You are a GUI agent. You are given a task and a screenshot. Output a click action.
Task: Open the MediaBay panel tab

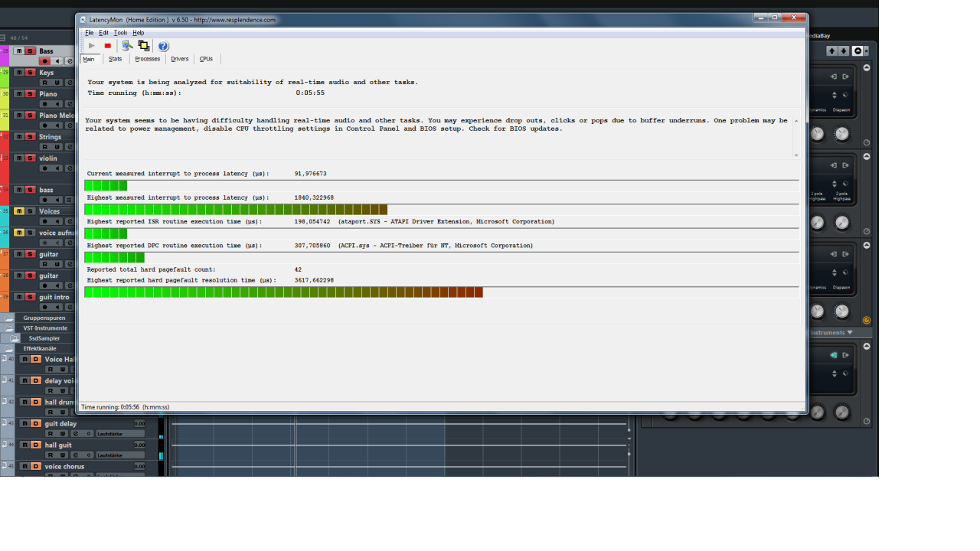pyautogui.click(x=819, y=35)
